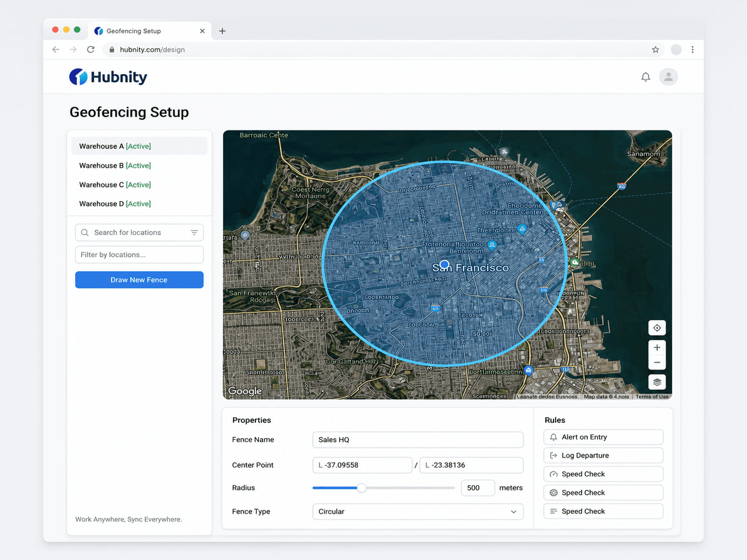The image size is (747, 560).
Task: Click the lock icon in address bar
Action: click(x=111, y=50)
